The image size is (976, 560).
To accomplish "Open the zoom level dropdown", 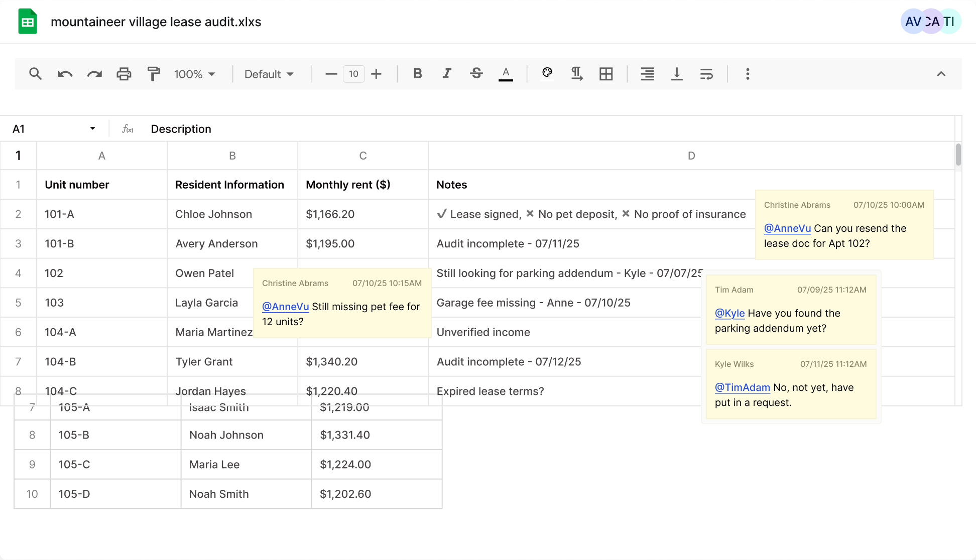I will (x=195, y=74).
